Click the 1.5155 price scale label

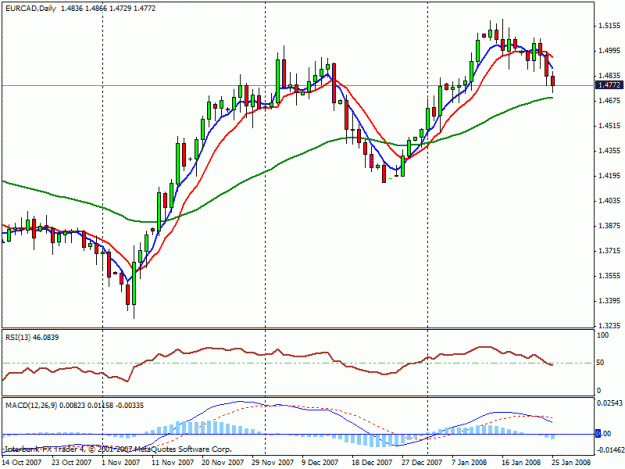click(609, 26)
